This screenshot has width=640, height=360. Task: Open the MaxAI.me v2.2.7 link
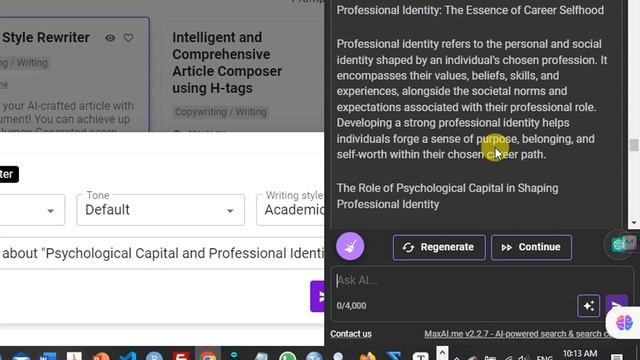pyautogui.click(x=519, y=334)
